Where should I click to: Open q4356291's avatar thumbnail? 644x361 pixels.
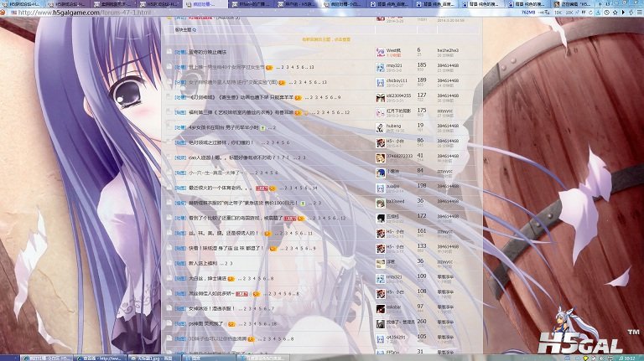381,339
